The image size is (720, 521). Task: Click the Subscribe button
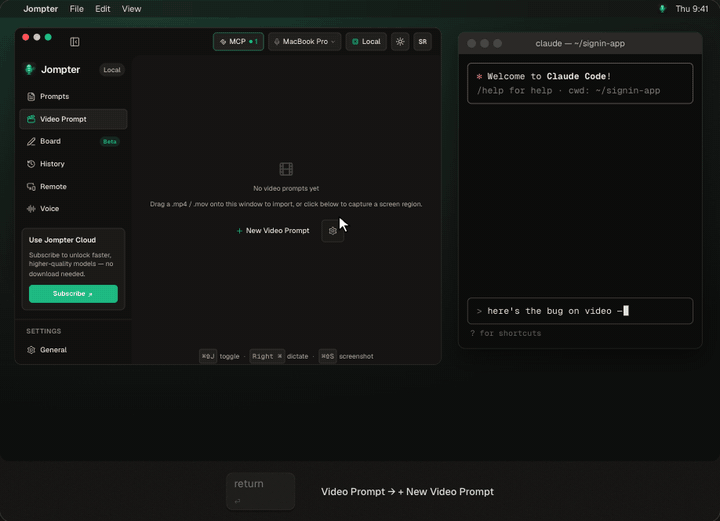(x=73, y=294)
